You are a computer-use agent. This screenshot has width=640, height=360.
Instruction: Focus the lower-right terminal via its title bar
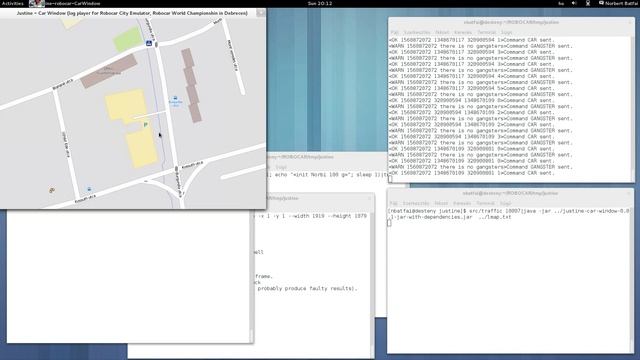click(510, 193)
